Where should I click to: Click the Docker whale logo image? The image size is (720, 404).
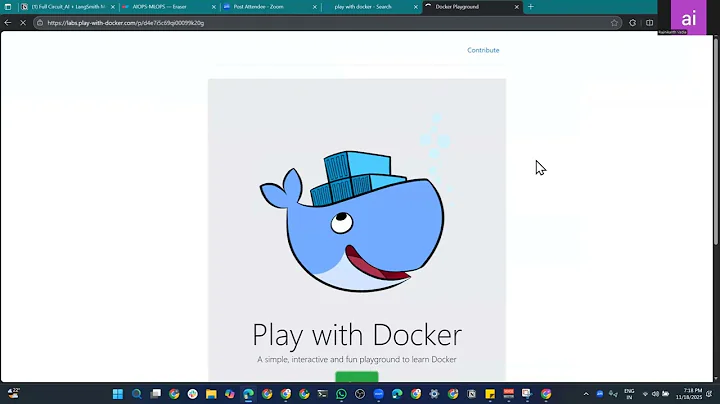tap(352, 221)
